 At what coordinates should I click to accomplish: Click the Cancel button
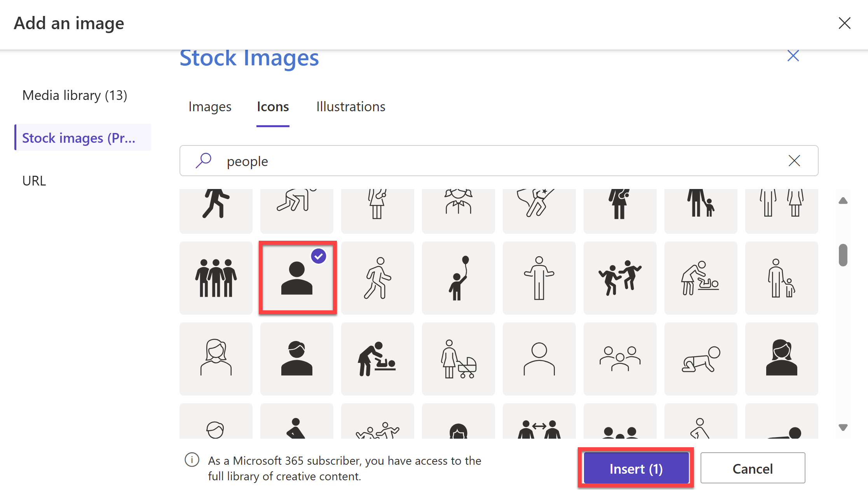(x=752, y=469)
